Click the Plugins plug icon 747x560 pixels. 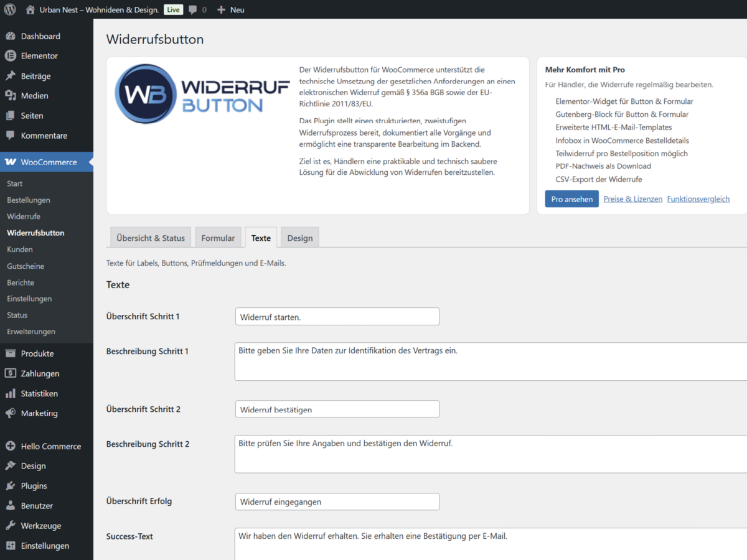click(x=11, y=486)
